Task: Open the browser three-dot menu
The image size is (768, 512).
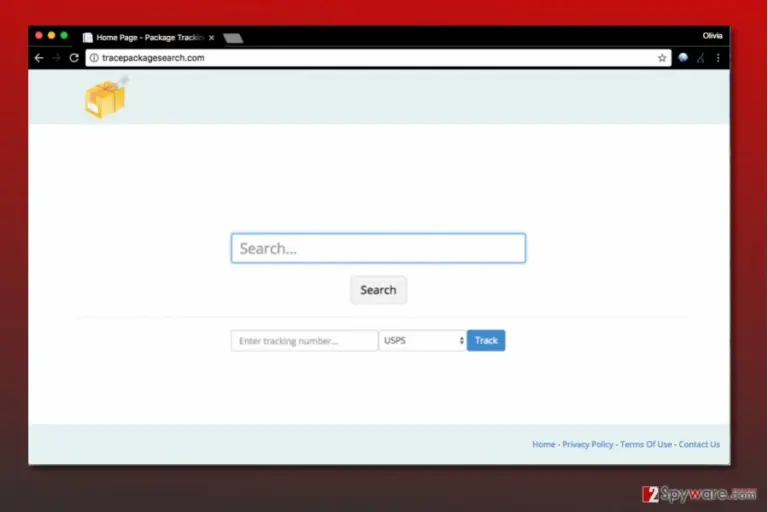Action: coord(718,58)
